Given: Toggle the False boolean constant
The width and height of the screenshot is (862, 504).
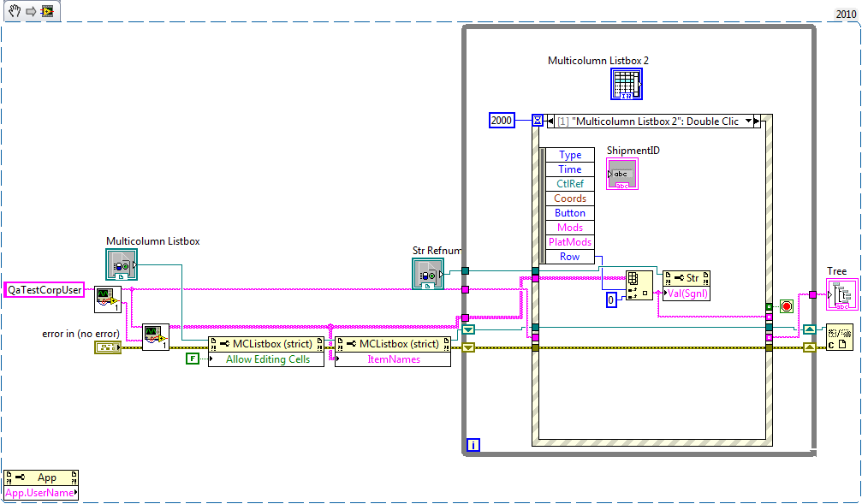Looking at the screenshot, I should [193, 359].
